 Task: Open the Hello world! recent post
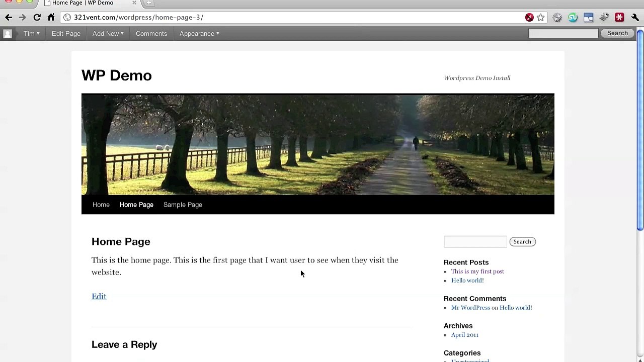(x=467, y=281)
